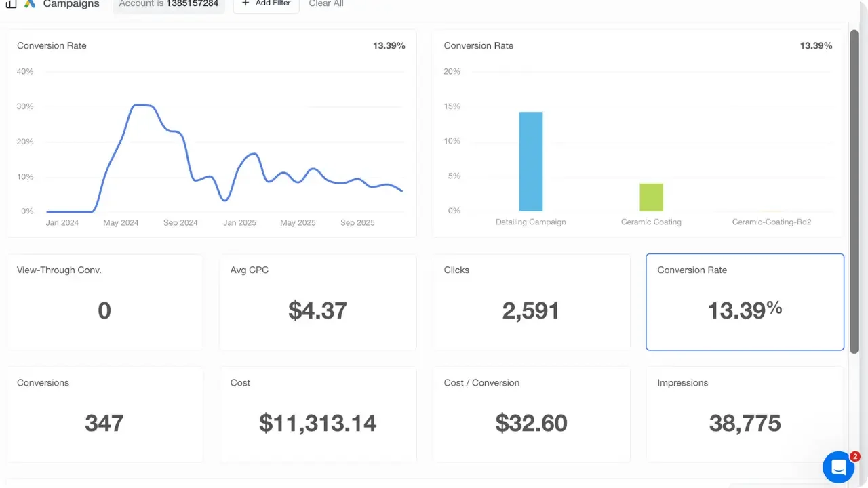Click the Google Ads logo icon
This screenshot has width=868, height=488.
click(x=28, y=4)
